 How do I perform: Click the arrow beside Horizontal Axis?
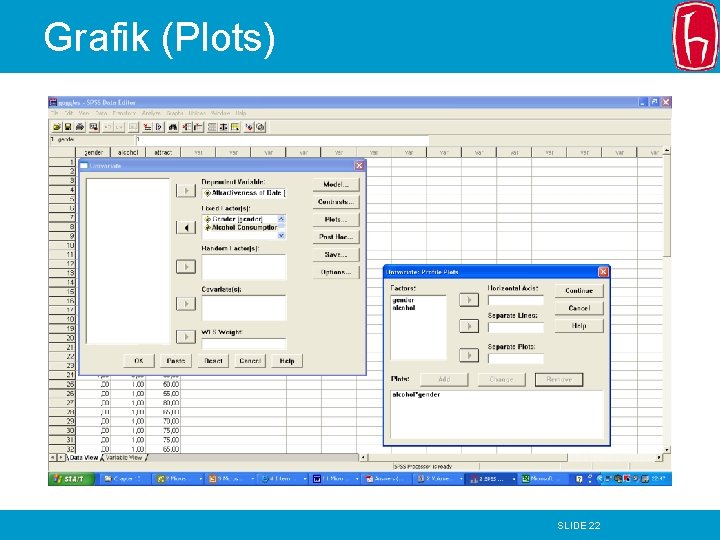(x=469, y=300)
